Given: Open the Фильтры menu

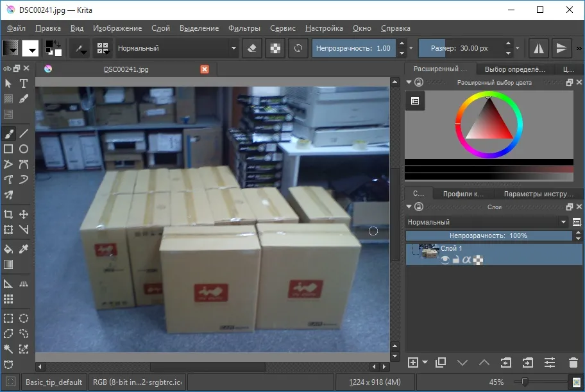Looking at the screenshot, I should [244, 28].
